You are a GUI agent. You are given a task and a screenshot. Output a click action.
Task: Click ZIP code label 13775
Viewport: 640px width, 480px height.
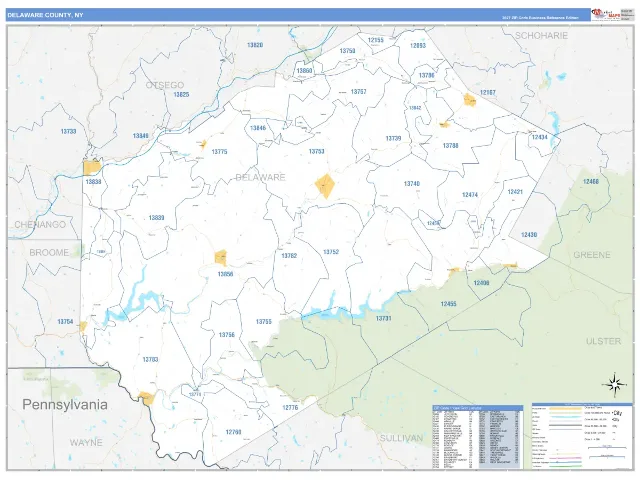click(x=219, y=152)
